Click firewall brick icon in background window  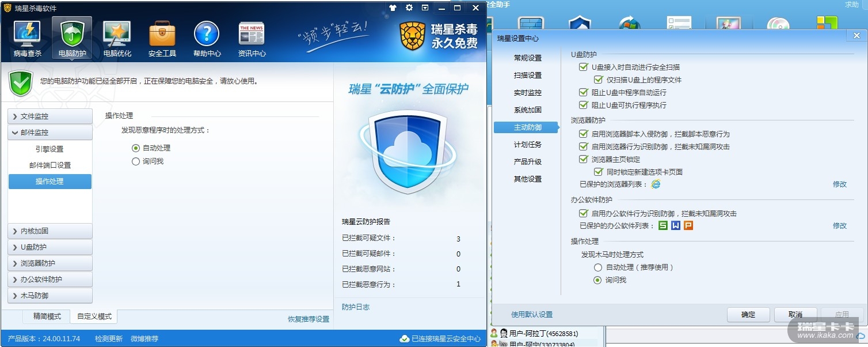[531, 23]
